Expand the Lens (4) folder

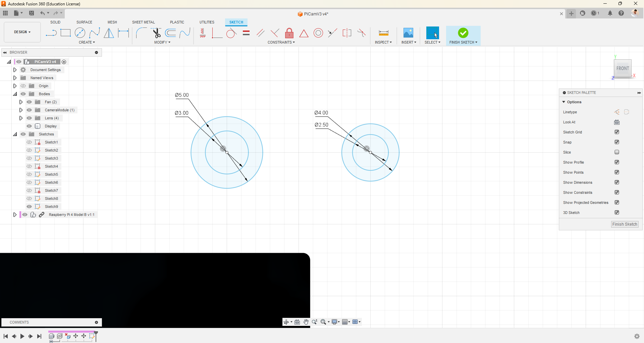21,118
